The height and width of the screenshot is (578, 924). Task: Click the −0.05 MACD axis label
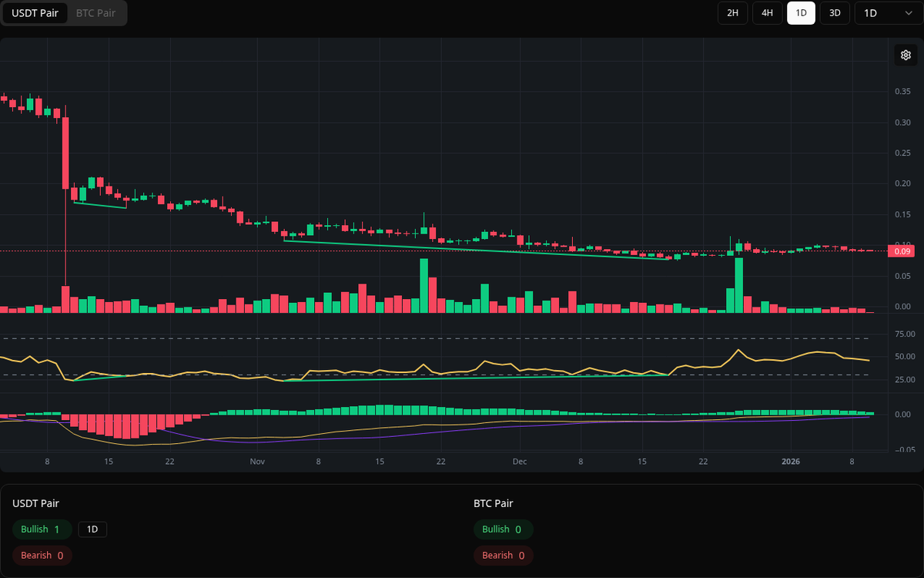(x=904, y=449)
